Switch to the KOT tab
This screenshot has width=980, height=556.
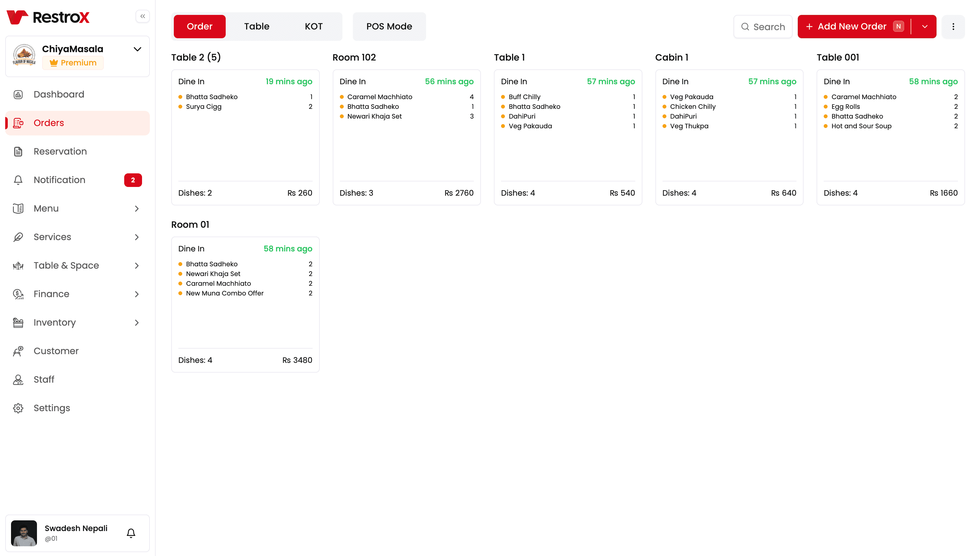pos(313,26)
